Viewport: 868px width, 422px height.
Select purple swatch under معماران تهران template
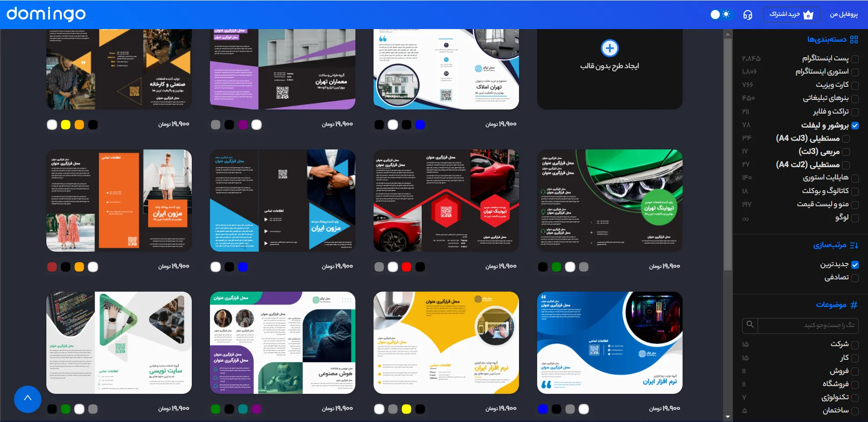point(243,125)
